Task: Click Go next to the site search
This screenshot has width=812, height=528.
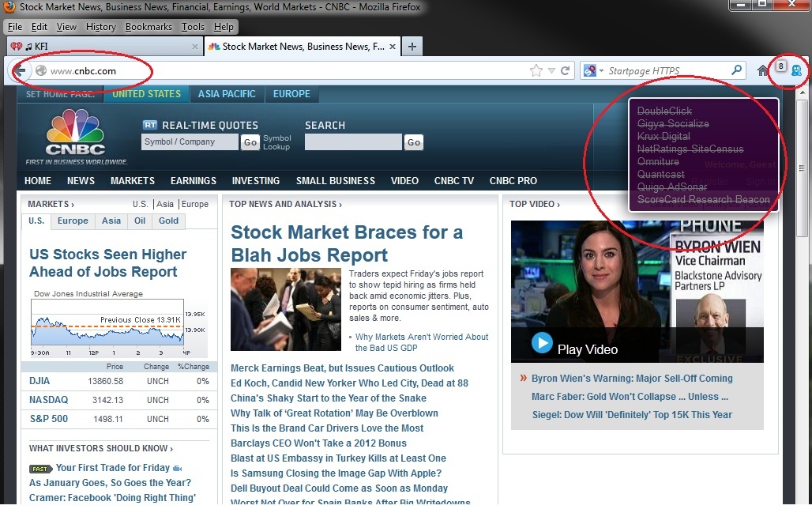Action: point(414,142)
